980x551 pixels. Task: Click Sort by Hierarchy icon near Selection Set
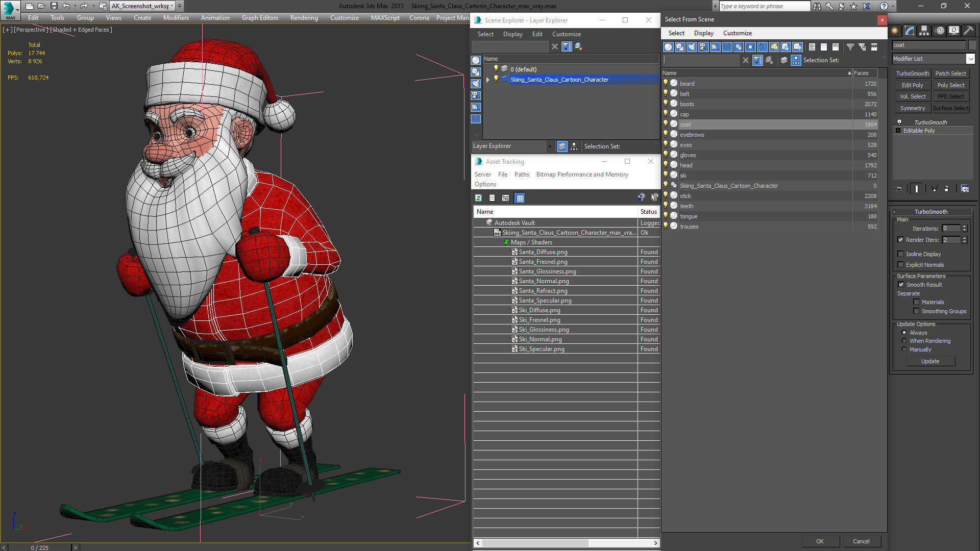point(796,60)
